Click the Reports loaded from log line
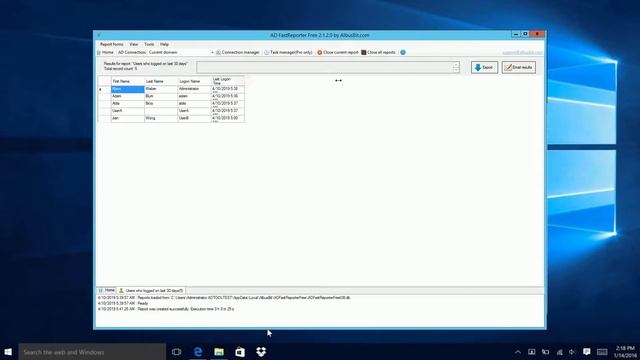Screen dimensions: 640x360 point(224,298)
